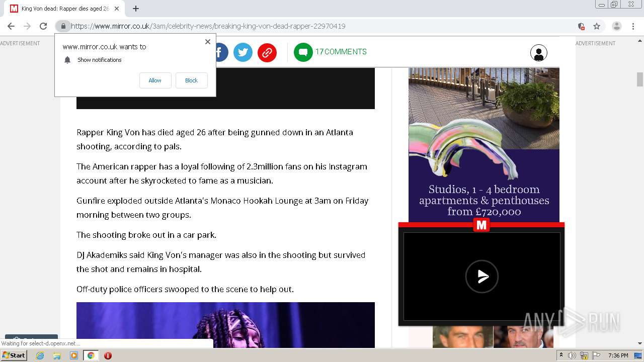Click the scroll down arrow
644x362 pixels.
(640, 343)
